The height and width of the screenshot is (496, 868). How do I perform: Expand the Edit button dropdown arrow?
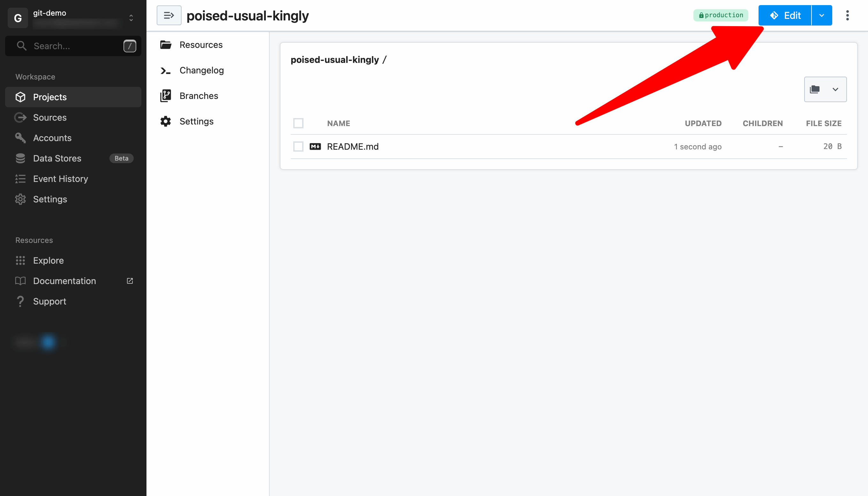pos(821,15)
